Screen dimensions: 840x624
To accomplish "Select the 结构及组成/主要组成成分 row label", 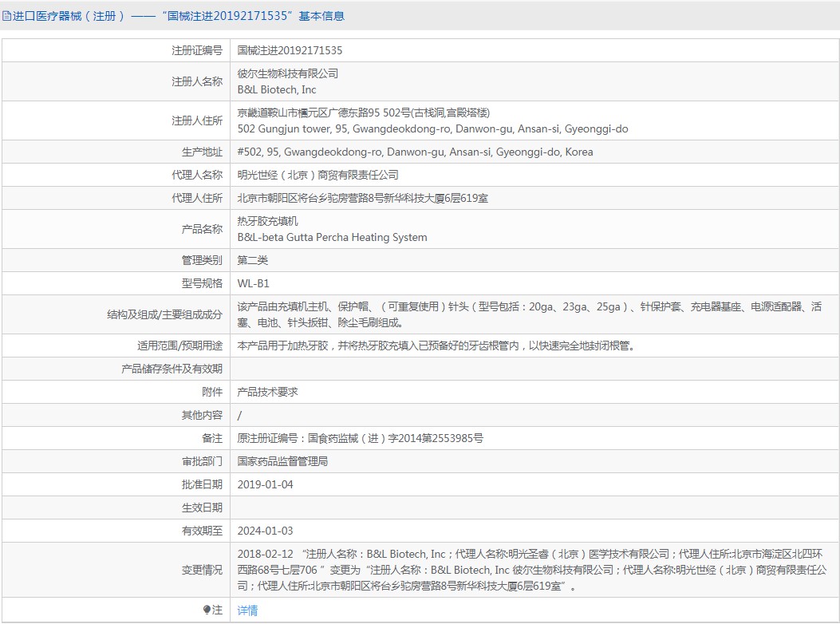I will [164, 314].
